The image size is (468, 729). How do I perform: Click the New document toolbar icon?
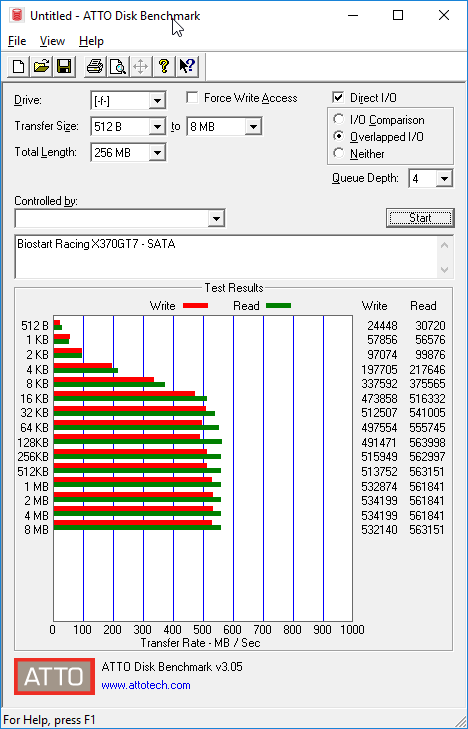[x=19, y=66]
